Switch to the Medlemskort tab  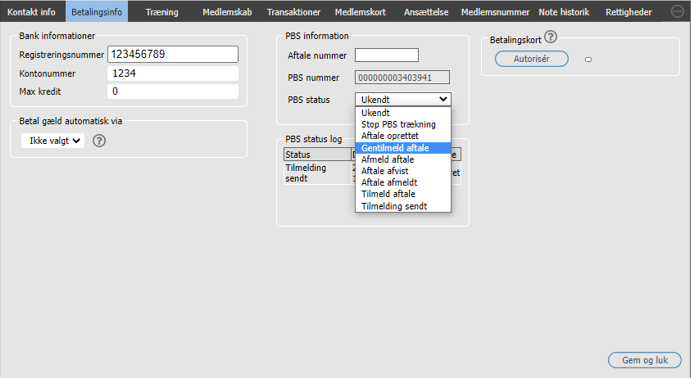(x=360, y=12)
